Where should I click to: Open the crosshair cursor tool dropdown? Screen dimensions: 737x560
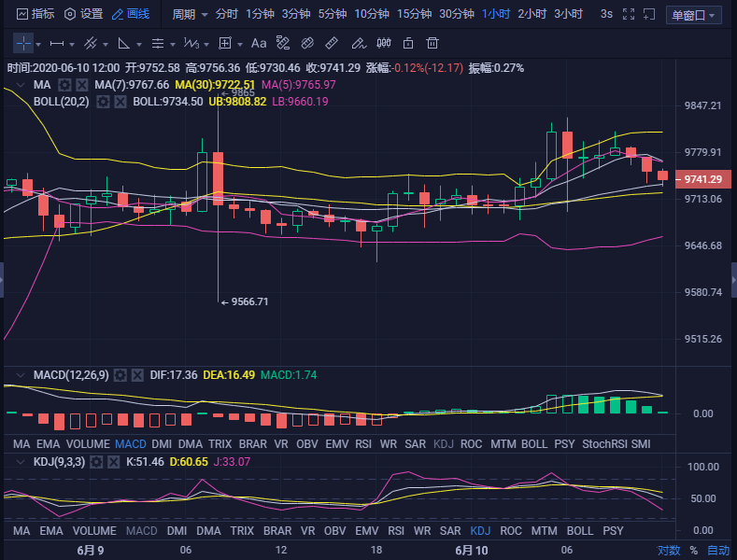click(38, 45)
